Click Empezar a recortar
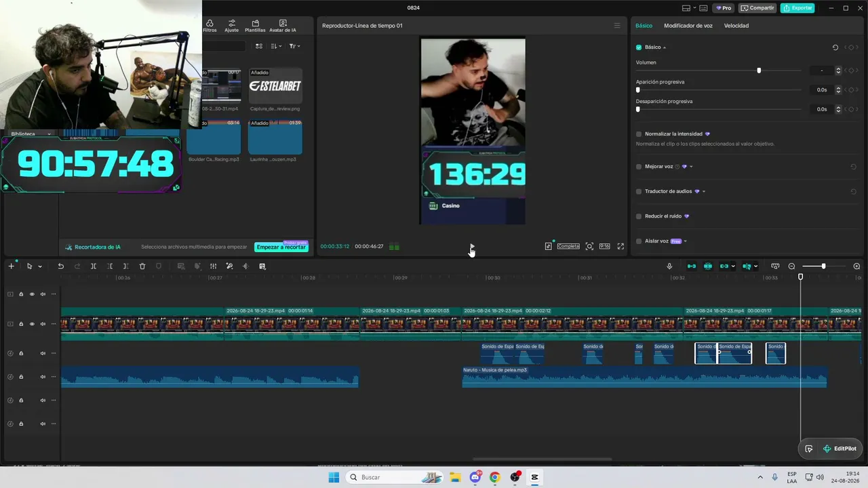Image resolution: width=868 pixels, height=488 pixels. pos(281,247)
